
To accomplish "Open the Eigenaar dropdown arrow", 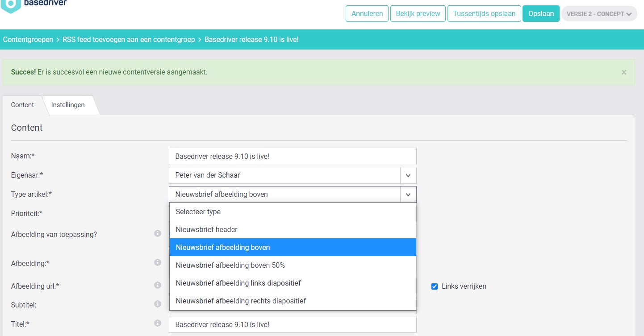I will tap(408, 175).
